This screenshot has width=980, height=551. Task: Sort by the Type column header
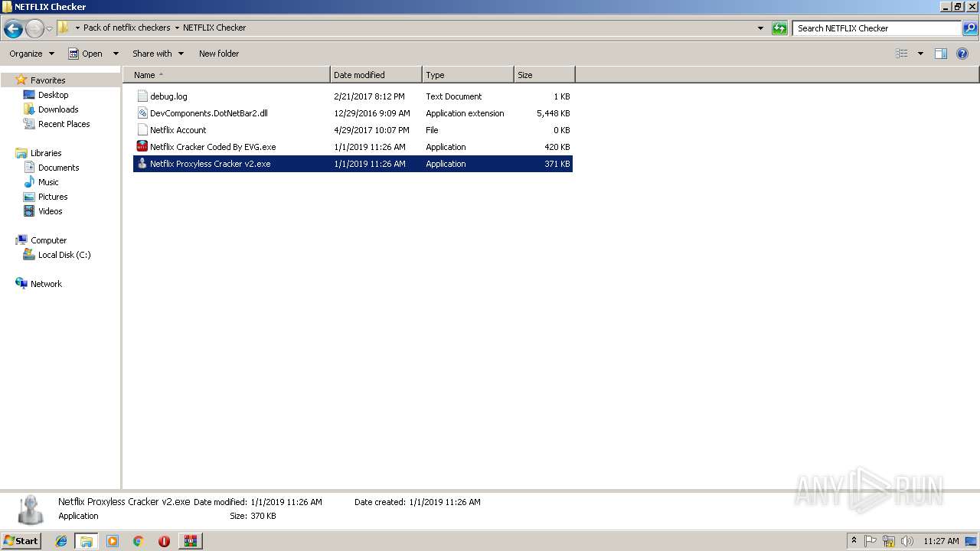tap(468, 75)
